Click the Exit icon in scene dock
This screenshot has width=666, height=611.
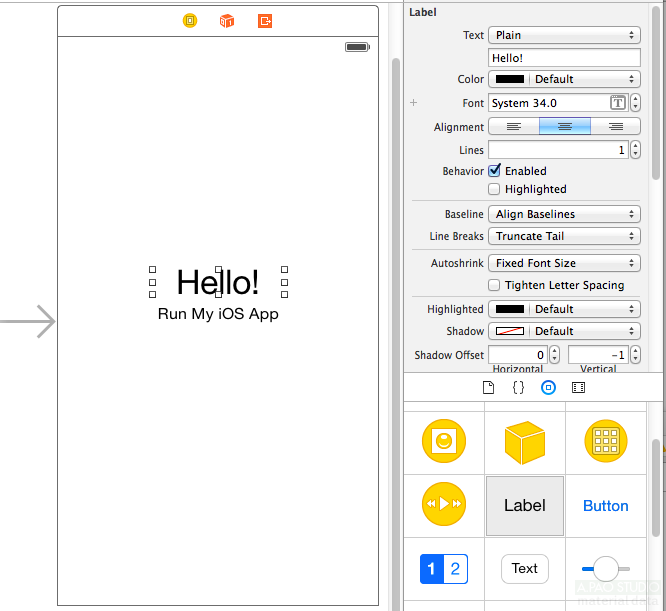265,20
